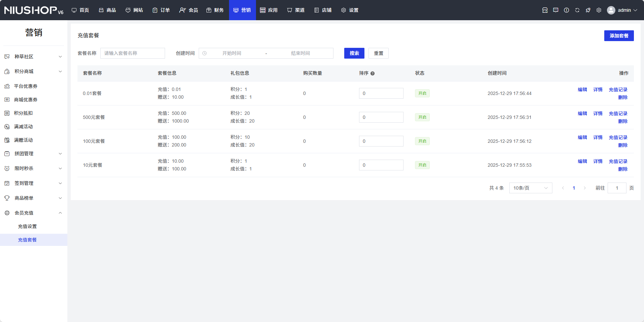Open the 订单 top navigation menu

coord(161,10)
